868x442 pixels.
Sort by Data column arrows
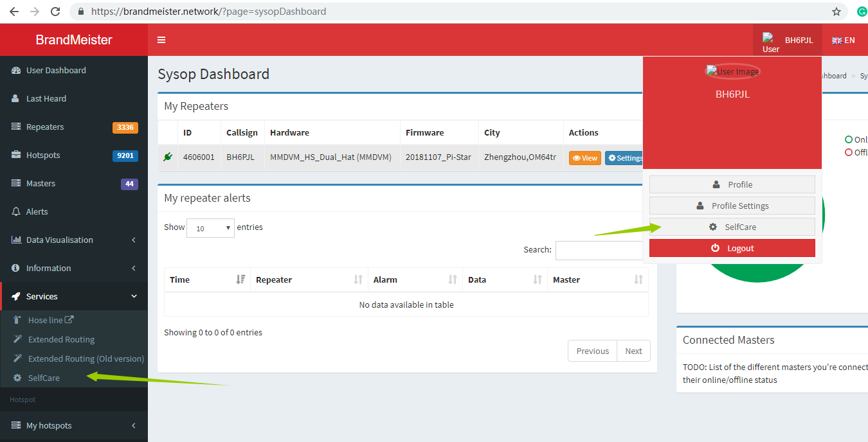[538, 279]
